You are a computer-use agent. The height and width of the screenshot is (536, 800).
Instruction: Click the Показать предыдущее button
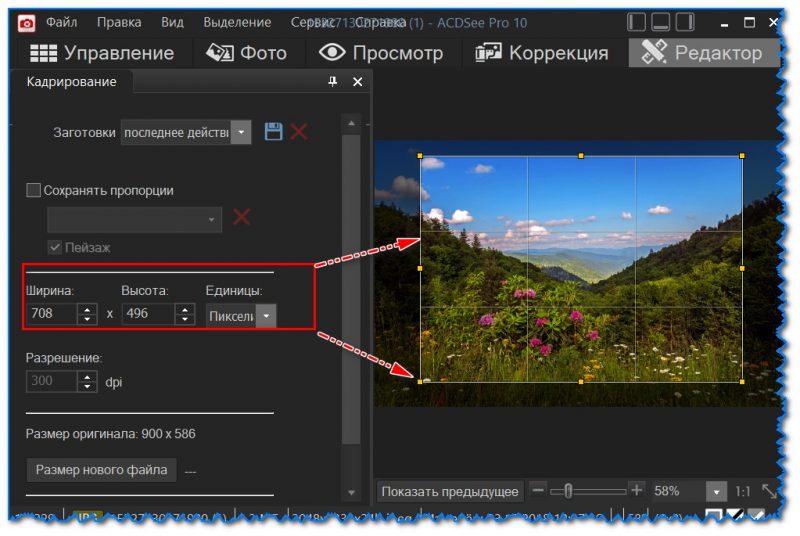[x=450, y=491]
